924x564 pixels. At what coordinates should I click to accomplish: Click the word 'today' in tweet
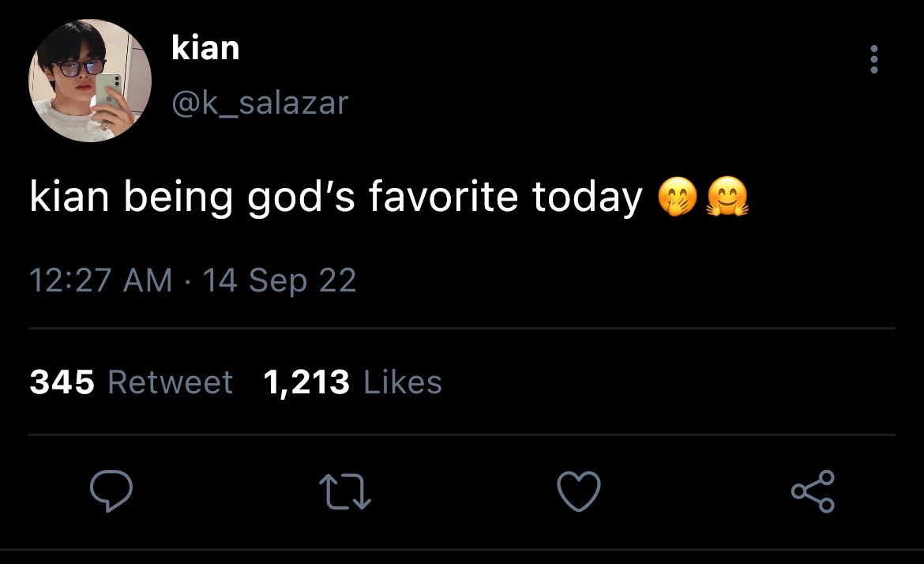587,198
